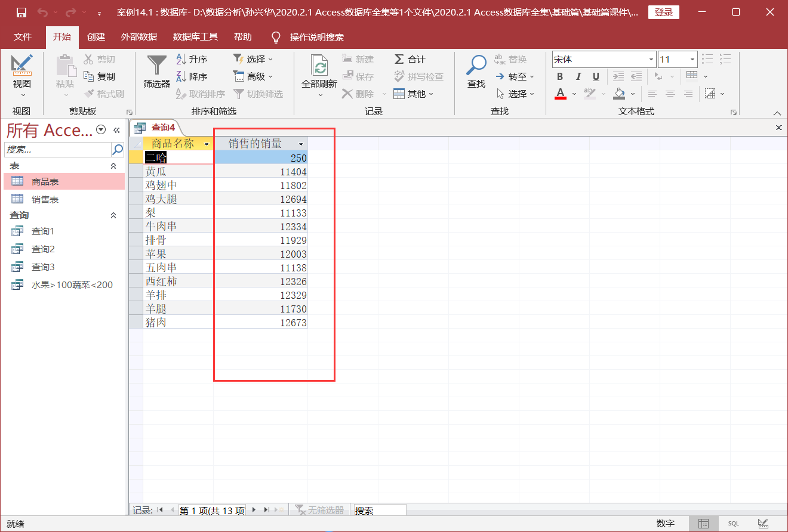
Task: Collapse the 查询 group in navigation
Action: (113, 215)
